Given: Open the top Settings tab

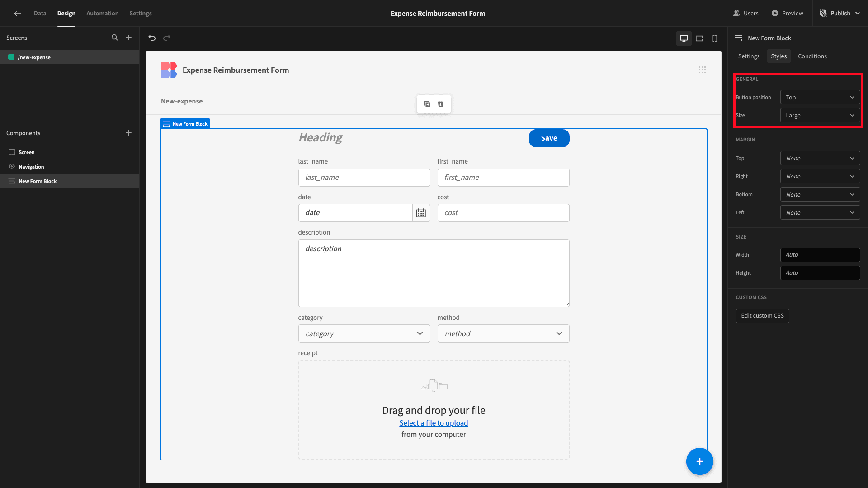Looking at the screenshot, I should coord(141,13).
